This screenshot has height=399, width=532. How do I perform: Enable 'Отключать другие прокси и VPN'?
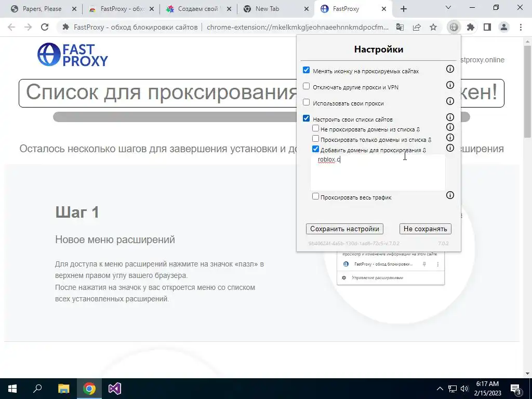pyautogui.click(x=306, y=86)
